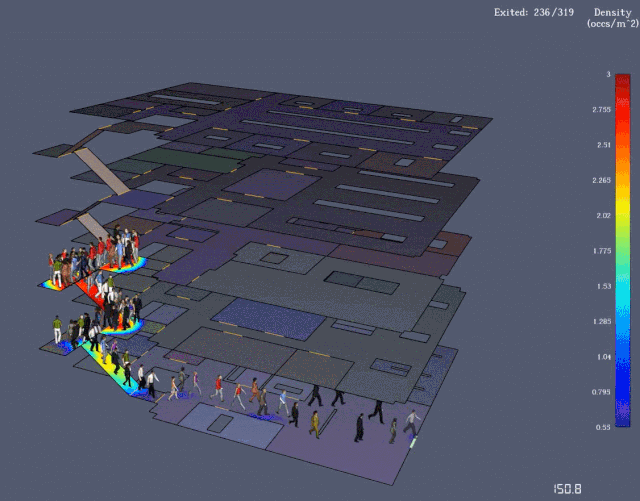This screenshot has height=501, width=640.
Task: Click the legend value 1.285
Action: coord(602,321)
